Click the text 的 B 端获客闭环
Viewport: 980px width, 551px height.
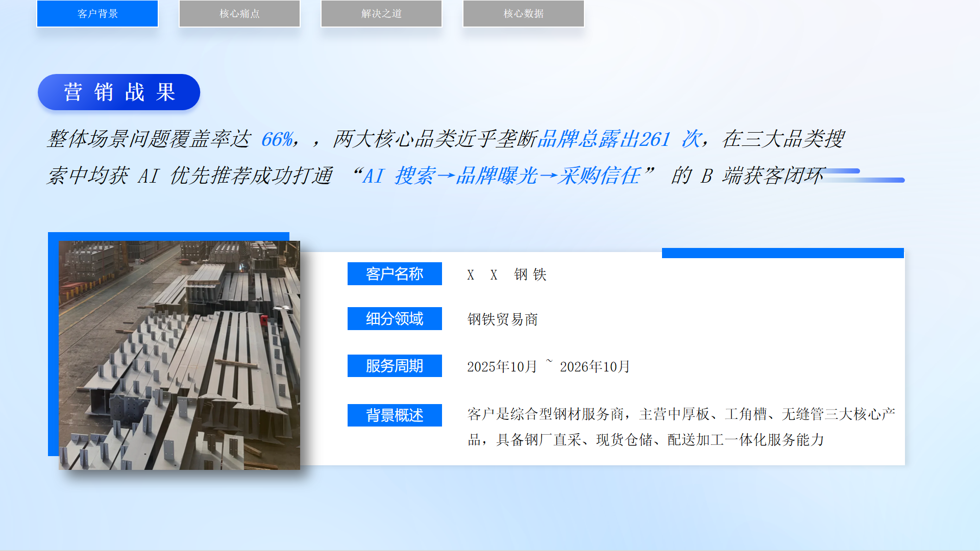[x=747, y=176]
